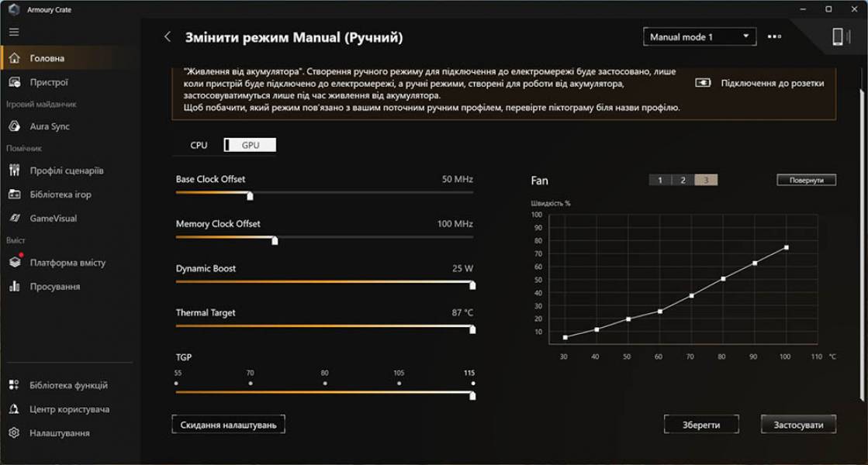
Task: Click the Бібліотека функцій icon
Action: 15,385
